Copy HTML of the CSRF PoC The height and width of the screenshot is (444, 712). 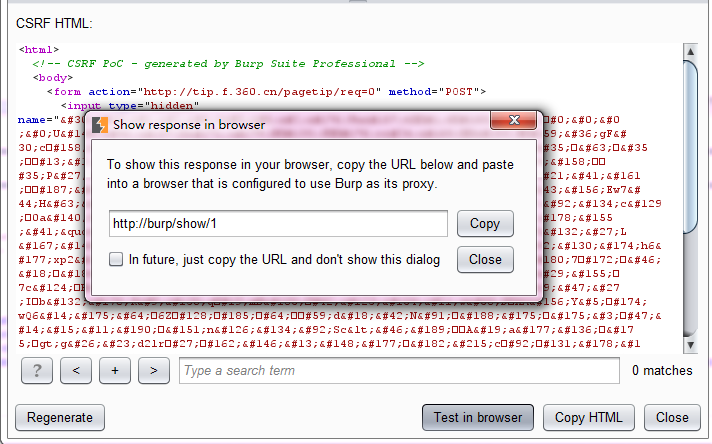[x=589, y=418]
